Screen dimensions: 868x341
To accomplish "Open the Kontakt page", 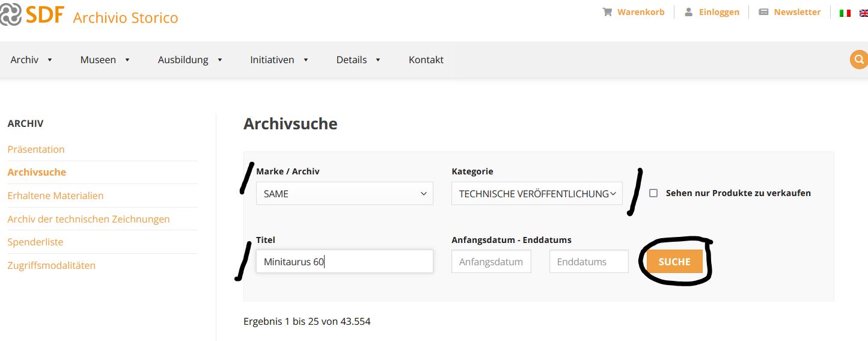I will (426, 60).
